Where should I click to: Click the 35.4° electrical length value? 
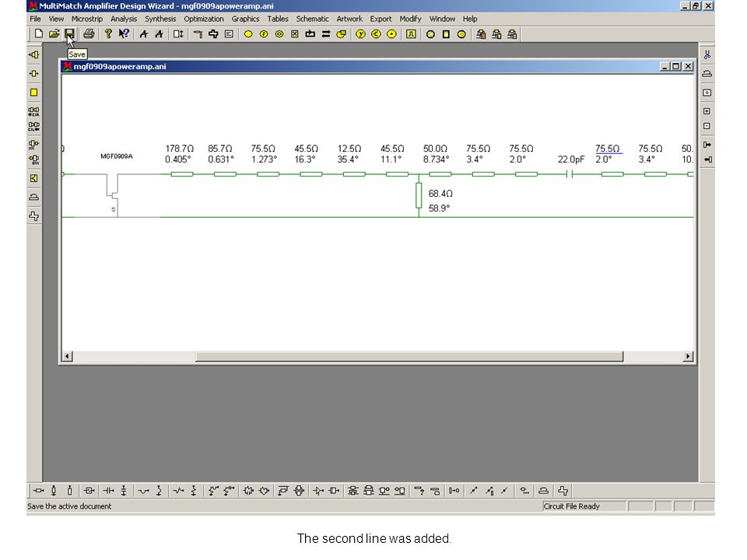(348, 159)
